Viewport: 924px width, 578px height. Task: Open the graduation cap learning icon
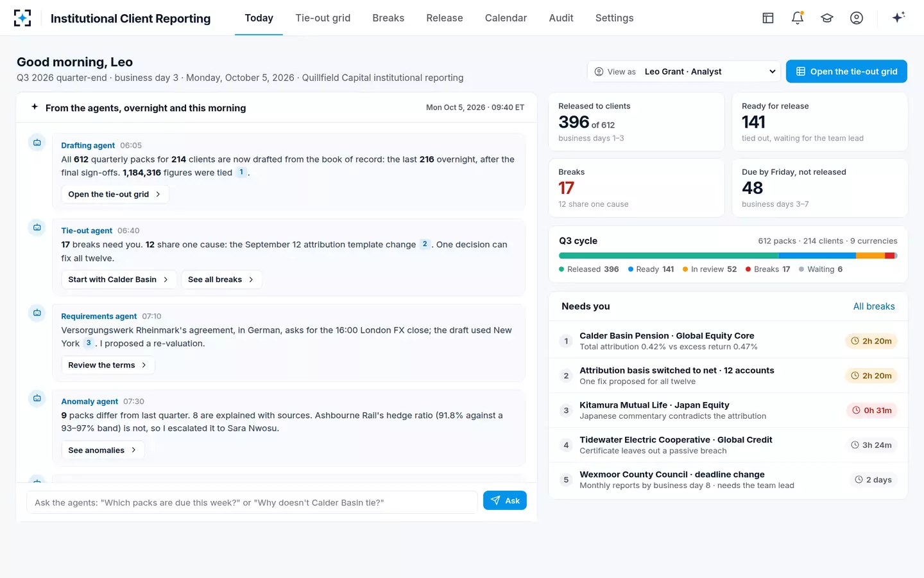[x=827, y=18]
